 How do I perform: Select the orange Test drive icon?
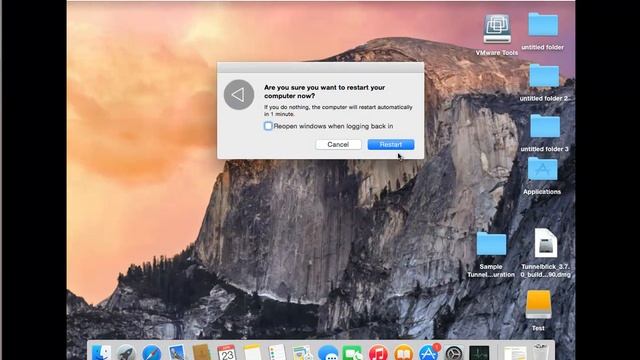pyautogui.click(x=538, y=304)
